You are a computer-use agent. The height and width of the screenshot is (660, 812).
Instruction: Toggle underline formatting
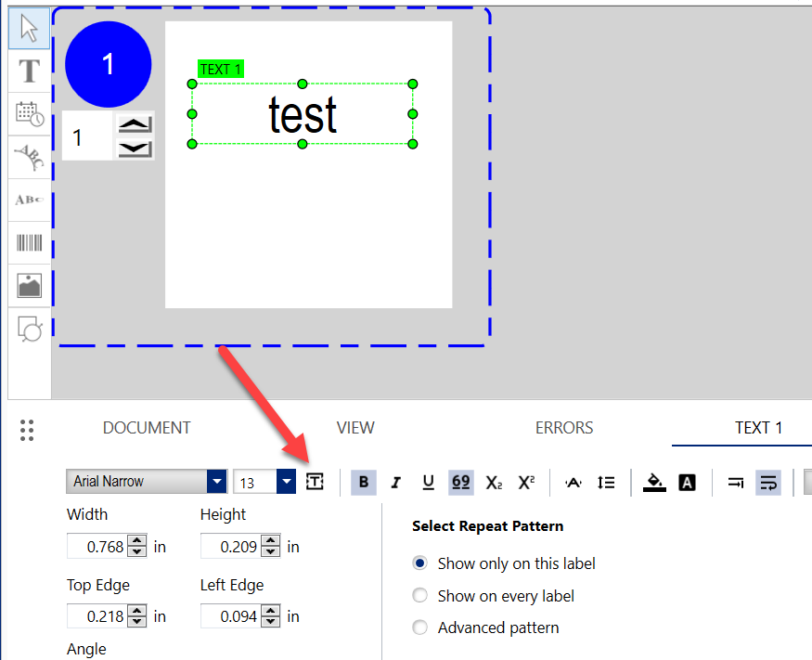(x=428, y=482)
